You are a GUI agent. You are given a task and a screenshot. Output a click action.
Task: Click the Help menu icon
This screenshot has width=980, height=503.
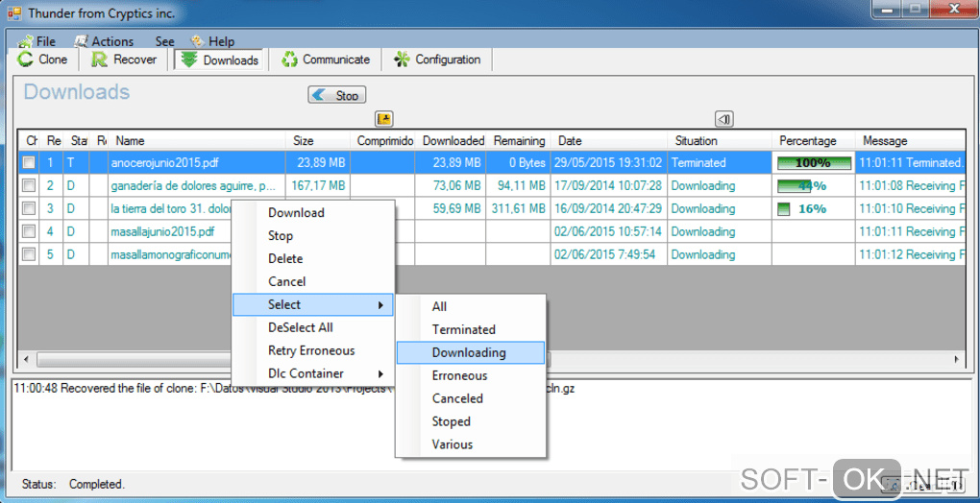[x=198, y=41]
